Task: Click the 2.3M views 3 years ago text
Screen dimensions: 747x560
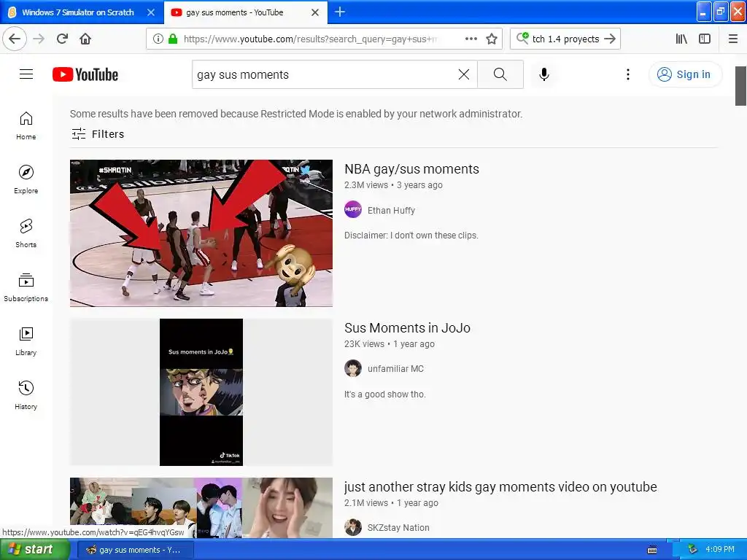Action: tap(393, 185)
